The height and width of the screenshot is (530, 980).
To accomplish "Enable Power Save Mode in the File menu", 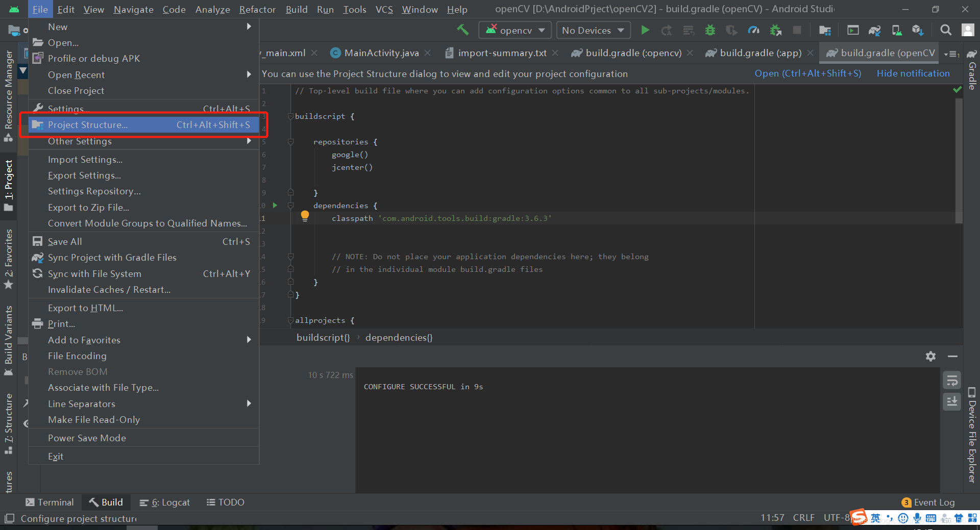I will pyautogui.click(x=87, y=438).
